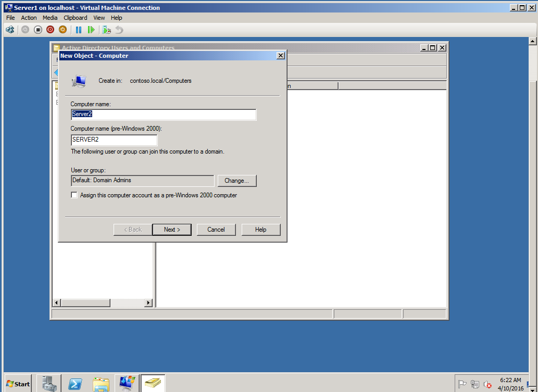The image size is (538, 392).
Task: Click the greyed-out Revert arrow icon
Action: 119,30
